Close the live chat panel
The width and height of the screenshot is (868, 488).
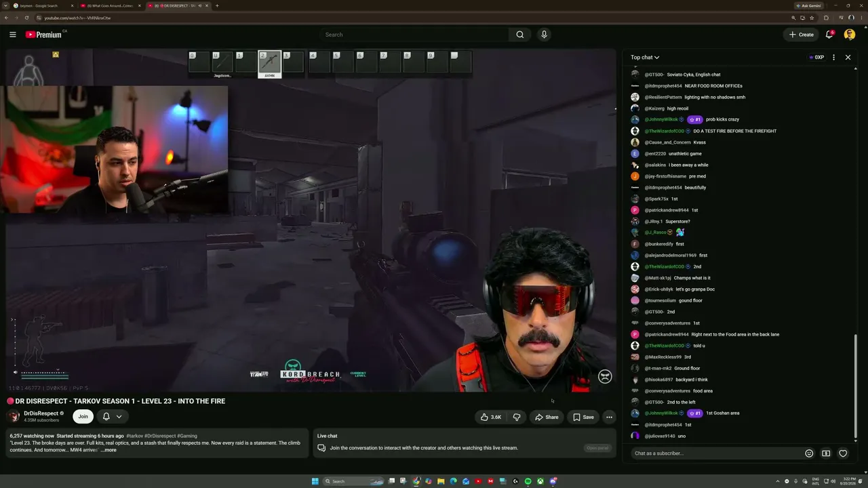coord(848,58)
